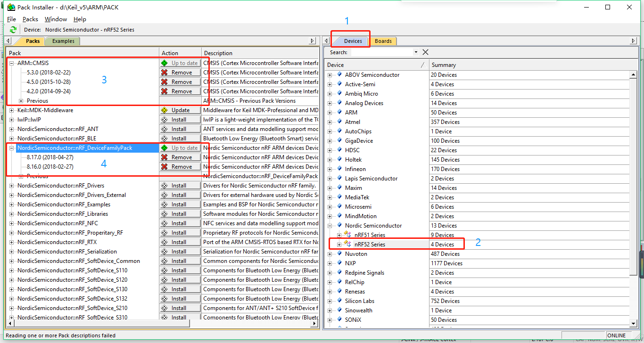Click Update for Keil::MDK-Middleware

click(x=180, y=110)
